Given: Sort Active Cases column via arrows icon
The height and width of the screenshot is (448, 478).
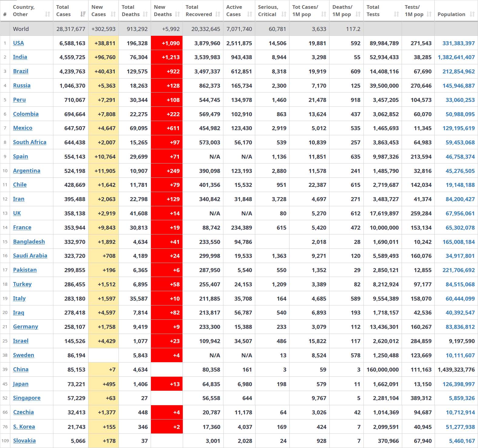Looking at the screenshot, I should [249, 14].
